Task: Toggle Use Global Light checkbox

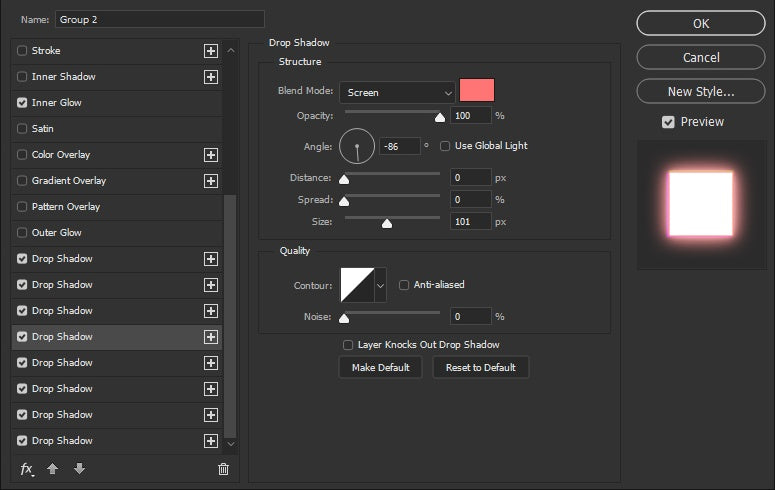Action: click(445, 146)
